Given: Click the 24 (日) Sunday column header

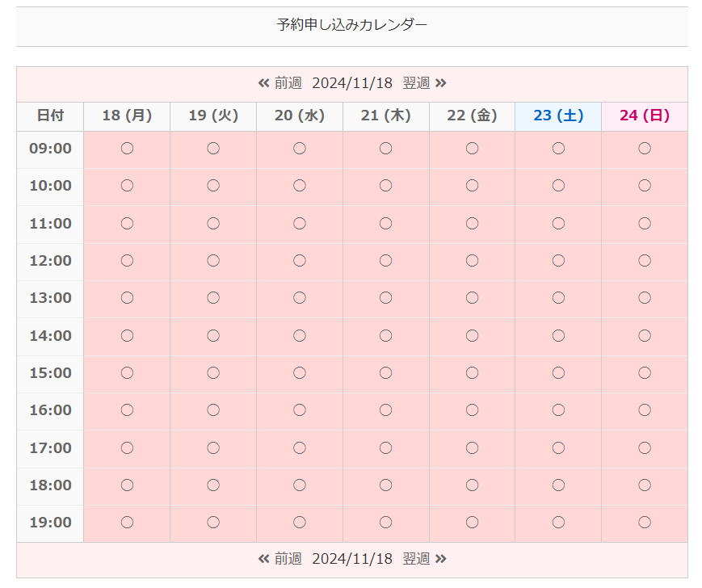Looking at the screenshot, I should (645, 115).
